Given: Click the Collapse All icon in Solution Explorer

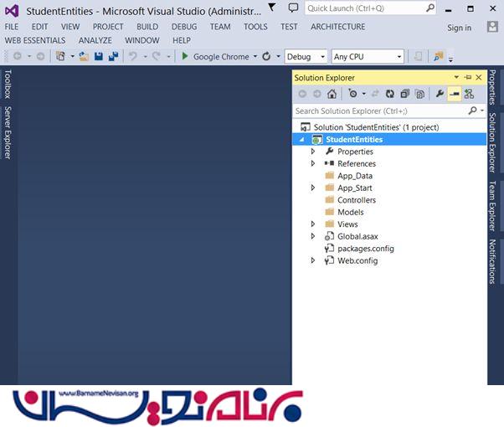Looking at the screenshot, I should (x=405, y=94).
